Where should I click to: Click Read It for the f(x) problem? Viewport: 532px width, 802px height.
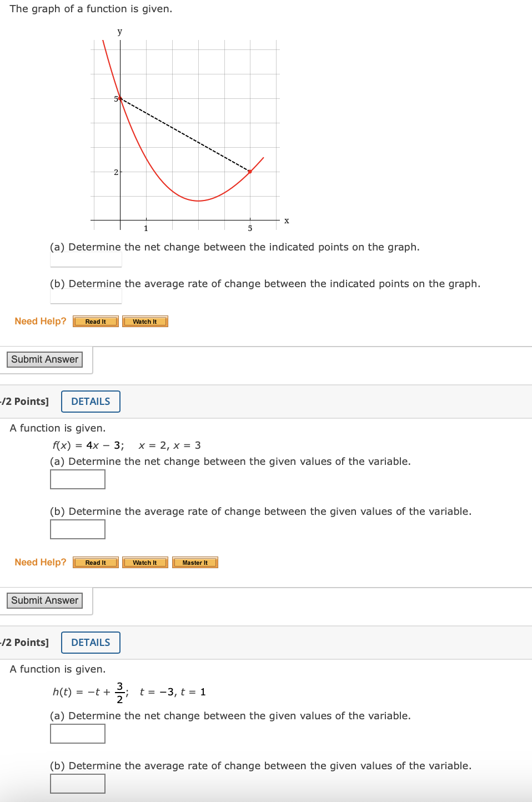point(95,562)
